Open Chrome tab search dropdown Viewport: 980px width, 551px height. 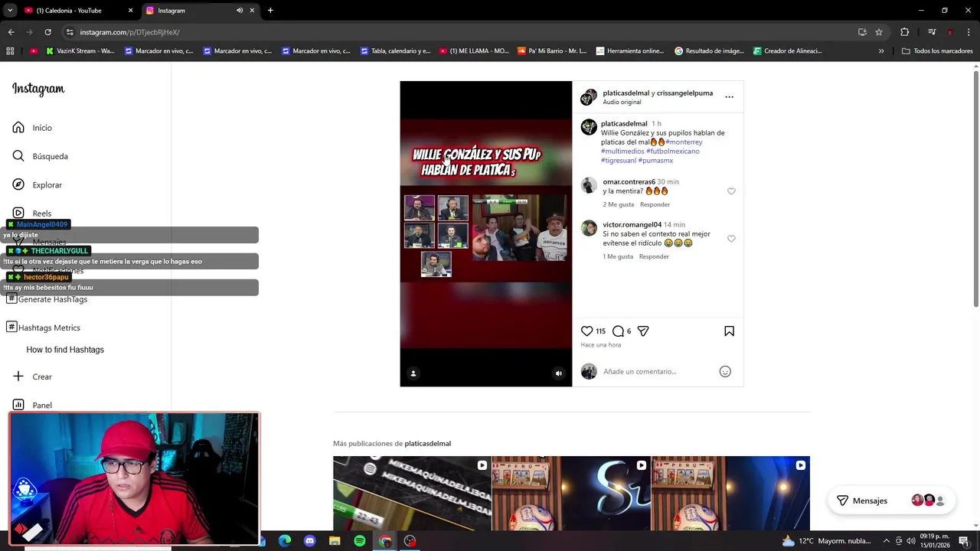(10, 11)
